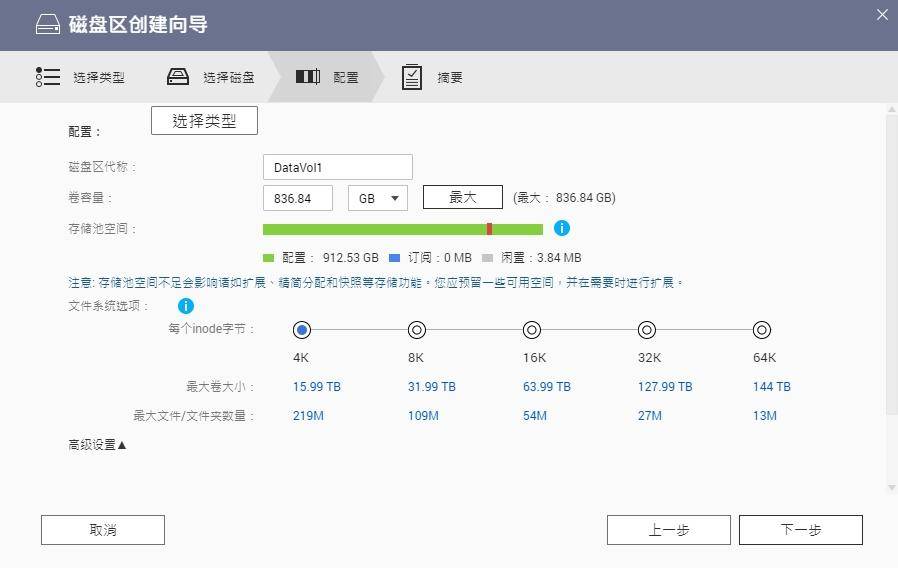
Task: Click the 144 TB max volume size
Action: point(771,386)
